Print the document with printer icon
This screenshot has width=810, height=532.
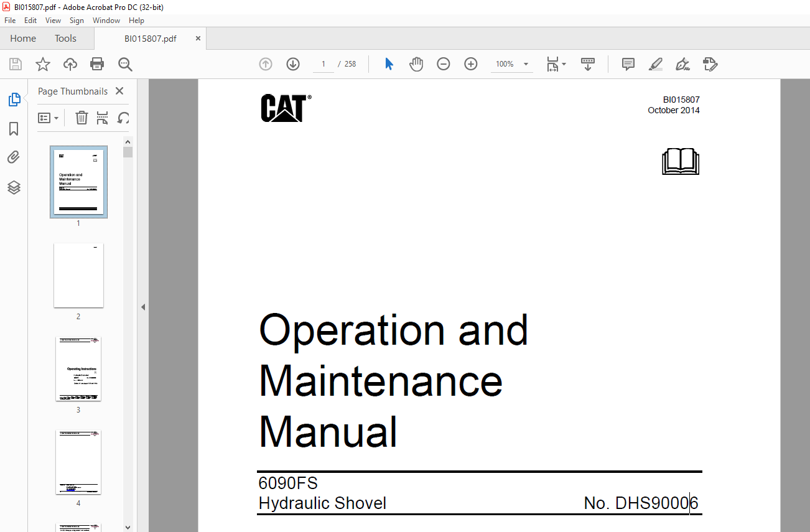coord(97,64)
